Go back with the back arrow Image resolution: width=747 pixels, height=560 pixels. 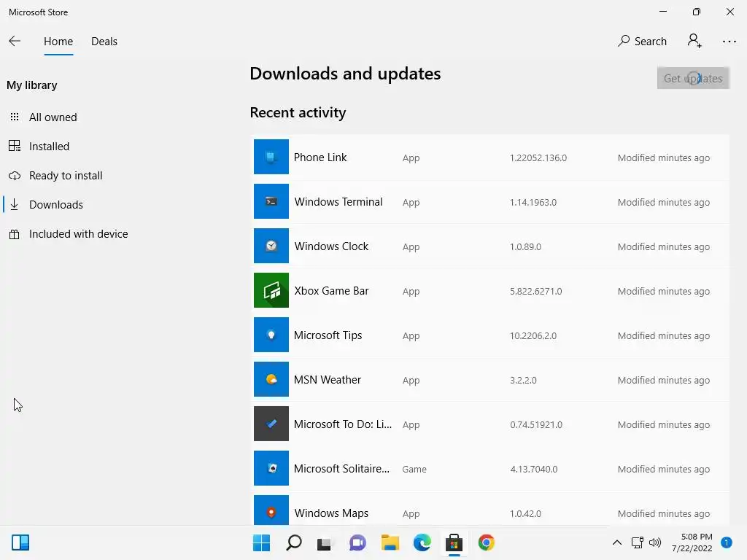pos(15,41)
